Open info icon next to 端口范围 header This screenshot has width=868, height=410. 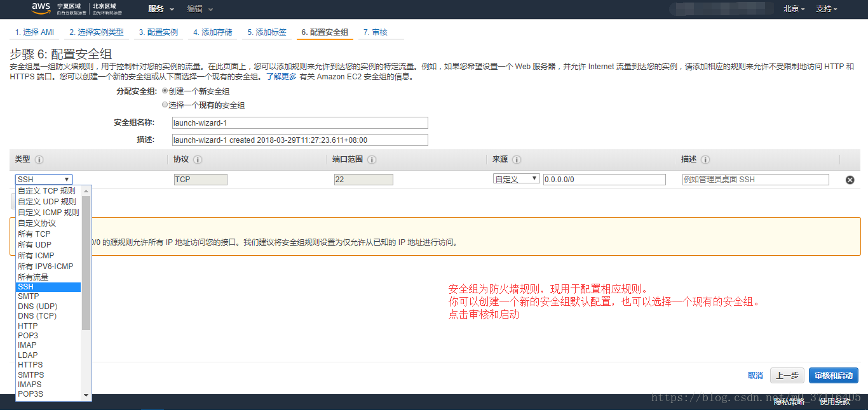pos(372,160)
